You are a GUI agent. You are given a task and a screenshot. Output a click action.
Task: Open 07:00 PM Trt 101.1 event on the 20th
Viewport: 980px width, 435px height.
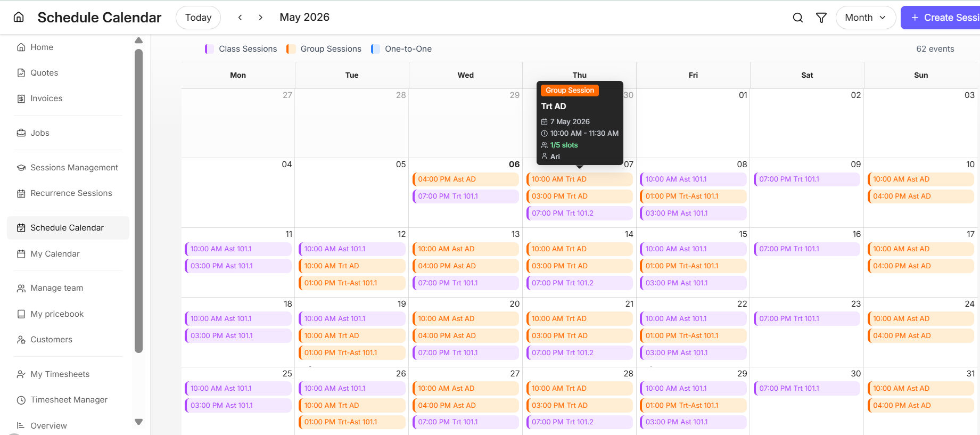[x=466, y=353]
